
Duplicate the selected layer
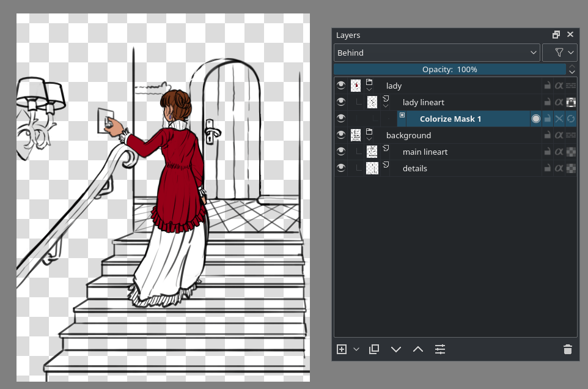373,349
